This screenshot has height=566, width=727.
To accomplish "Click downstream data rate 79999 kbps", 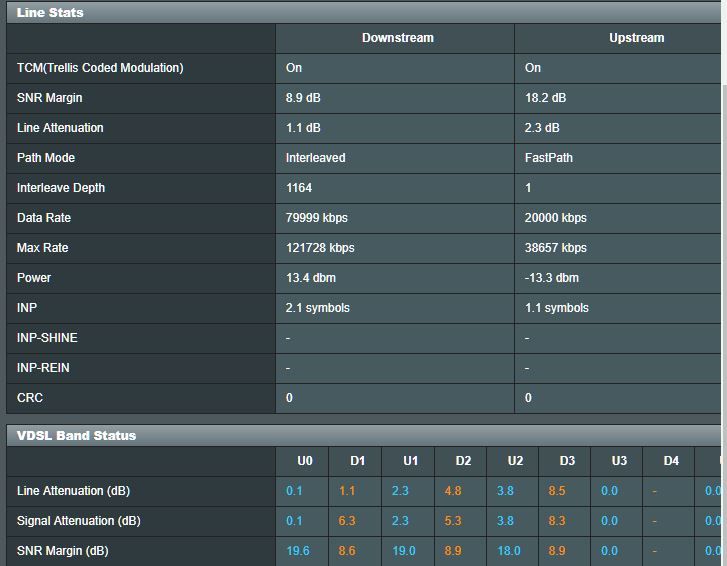I will (x=316, y=218).
